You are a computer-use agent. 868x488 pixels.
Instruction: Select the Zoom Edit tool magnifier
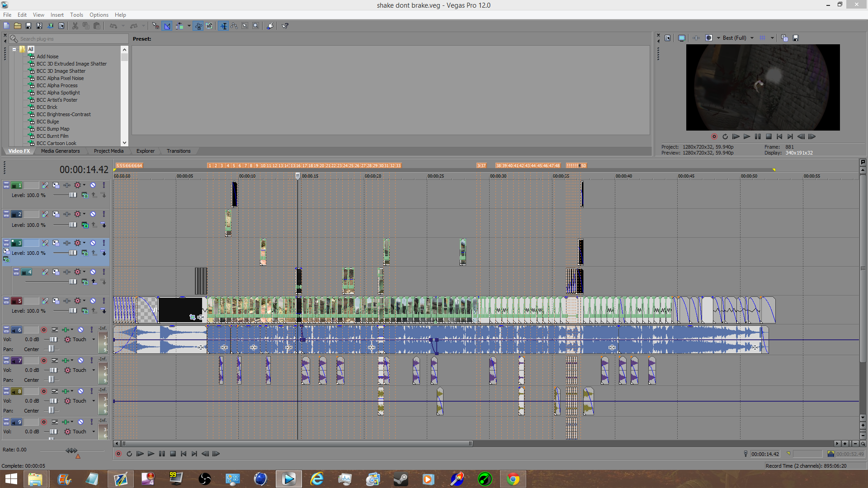256,26
